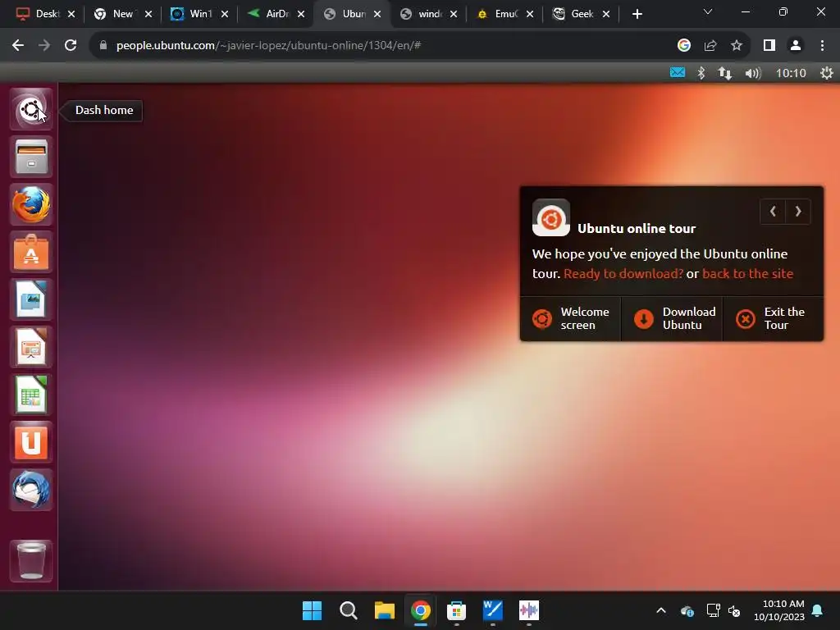Reload the current page
The image size is (840, 630).
click(71, 46)
